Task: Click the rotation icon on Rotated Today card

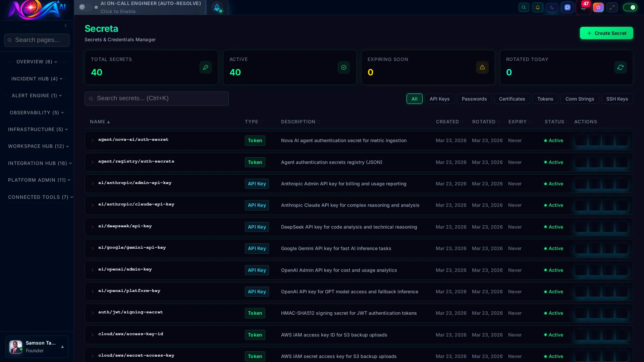Action: [620, 67]
